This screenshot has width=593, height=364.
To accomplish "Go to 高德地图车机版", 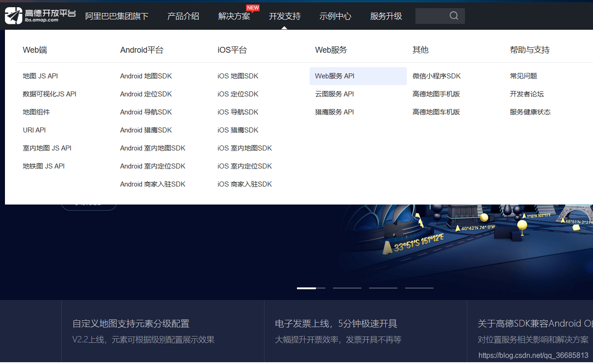I will pyautogui.click(x=436, y=112).
